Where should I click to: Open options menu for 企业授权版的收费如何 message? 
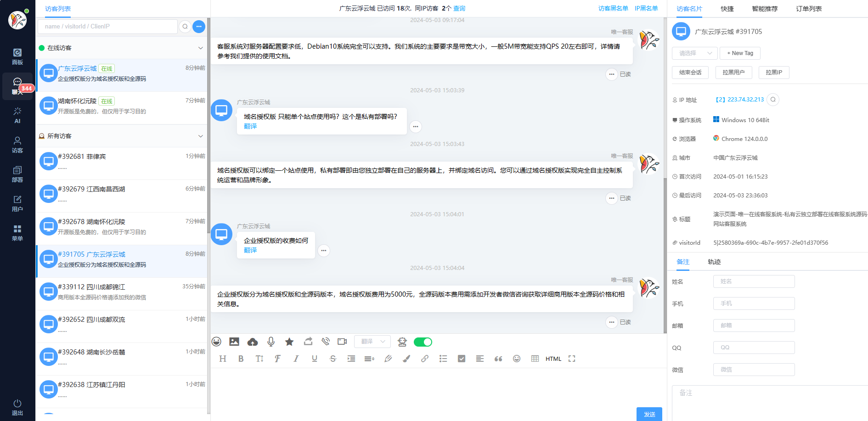(324, 250)
